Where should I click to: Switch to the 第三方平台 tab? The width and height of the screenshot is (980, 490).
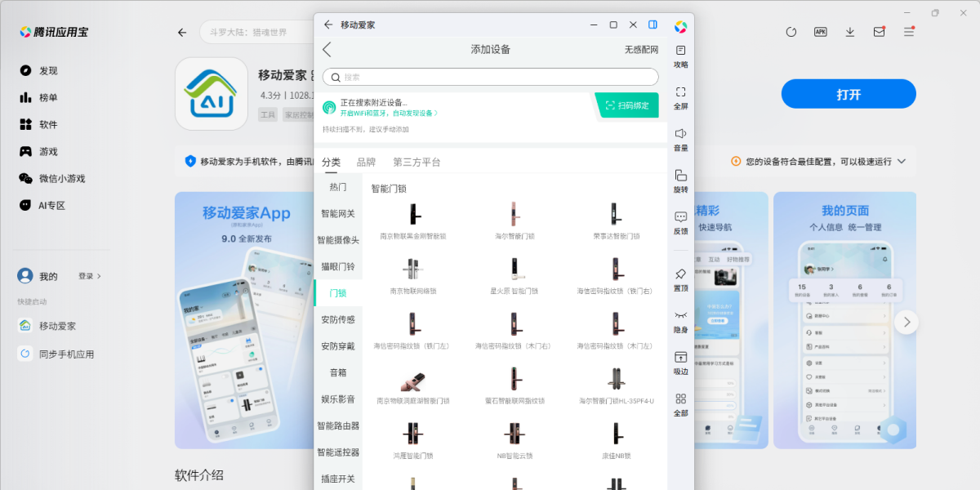tap(416, 163)
